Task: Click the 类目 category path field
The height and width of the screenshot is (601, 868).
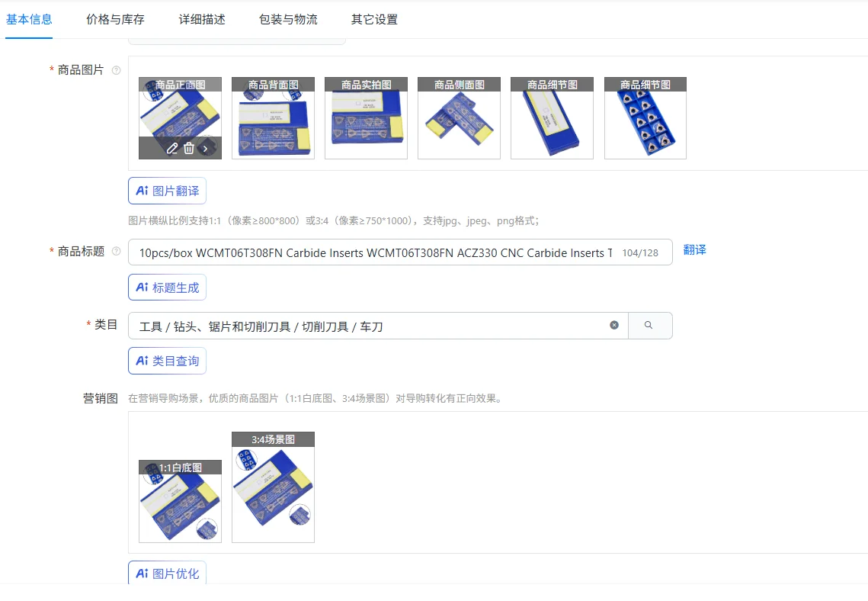Action: 378,326
